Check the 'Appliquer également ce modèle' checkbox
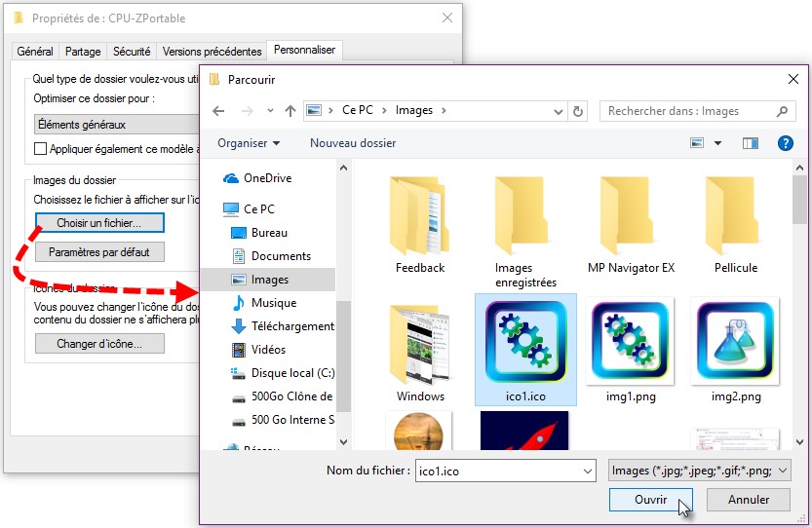 (x=41, y=149)
